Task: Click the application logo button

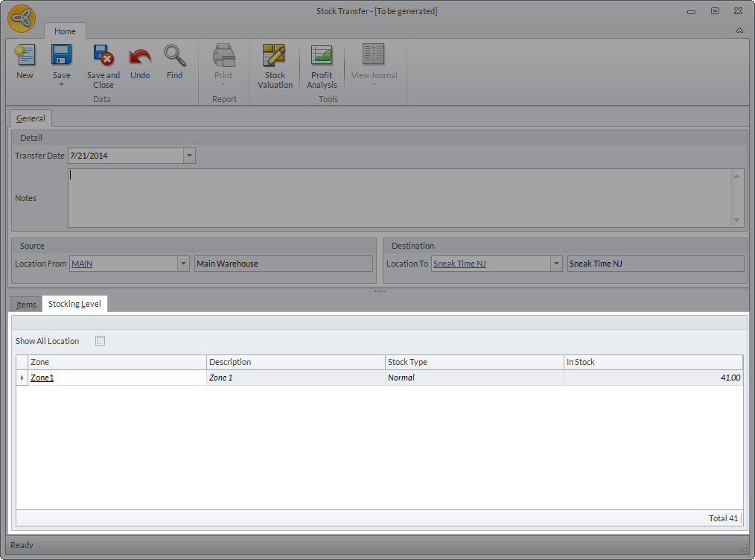Action: coord(22,19)
